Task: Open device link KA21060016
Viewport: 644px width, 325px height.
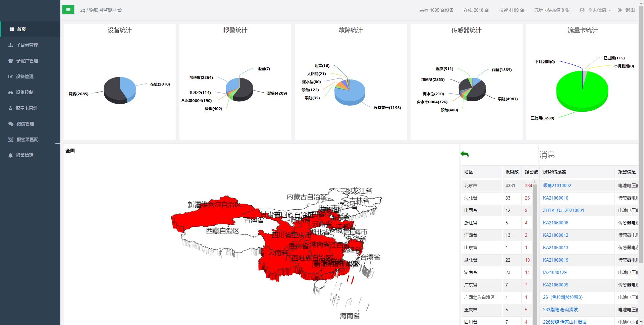Action: coord(555,198)
